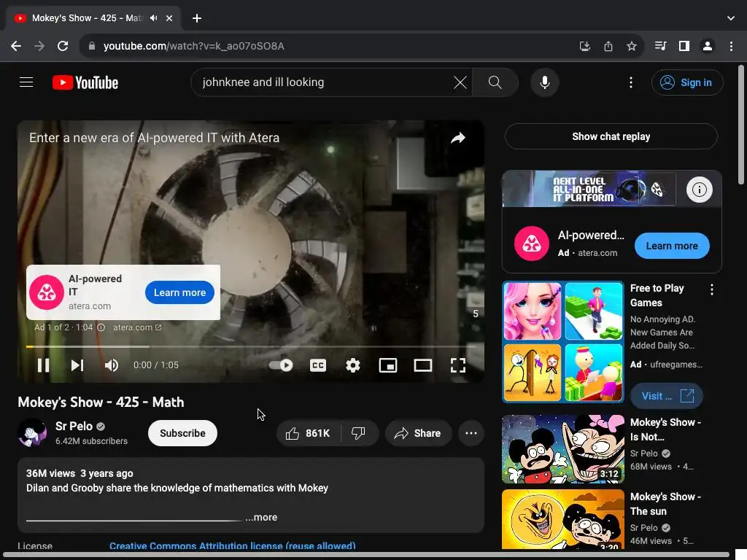Open media controls icon in toolbar

pyautogui.click(x=661, y=46)
